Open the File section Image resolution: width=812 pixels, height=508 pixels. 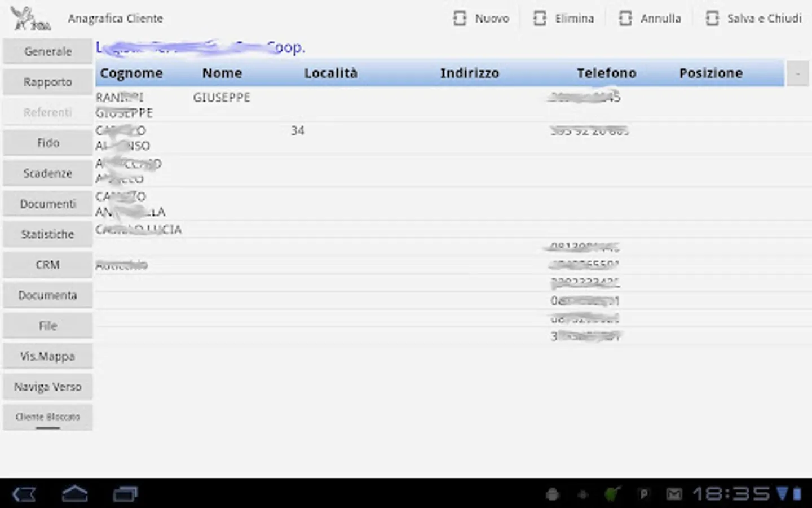(48, 326)
